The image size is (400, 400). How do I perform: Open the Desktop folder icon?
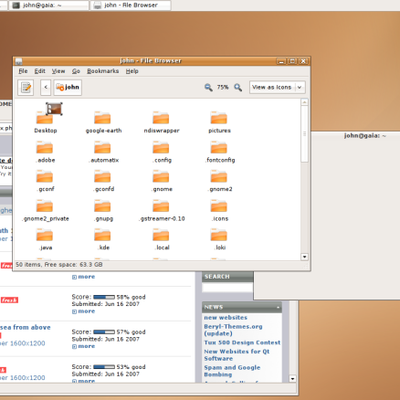pyautogui.click(x=45, y=118)
